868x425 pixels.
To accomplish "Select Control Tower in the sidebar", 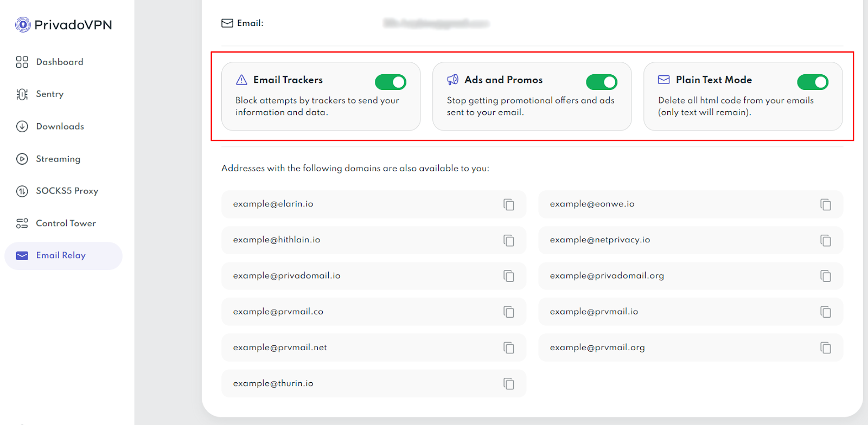I will pyautogui.click(x=66, y=223).
